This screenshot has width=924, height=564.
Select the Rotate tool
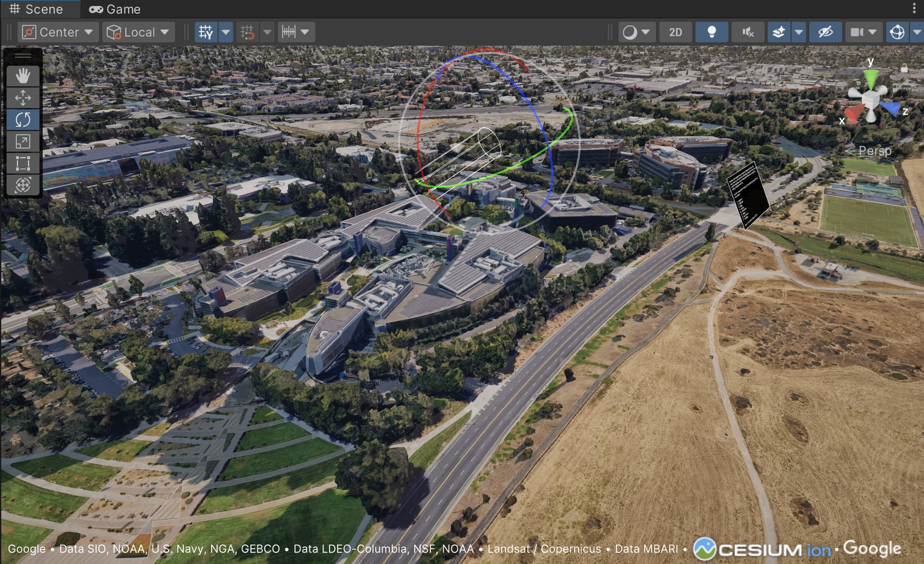pos(23,119)
